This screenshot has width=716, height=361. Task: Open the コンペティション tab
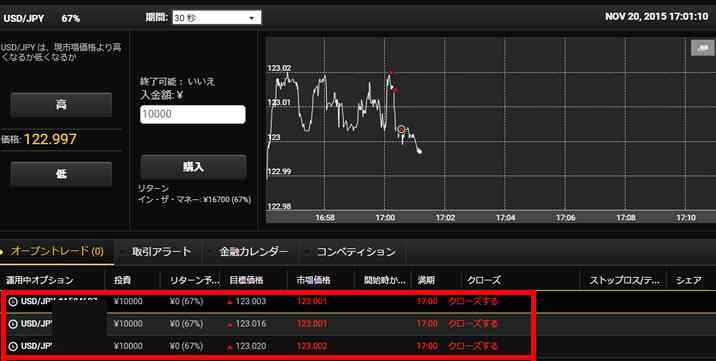356,251
